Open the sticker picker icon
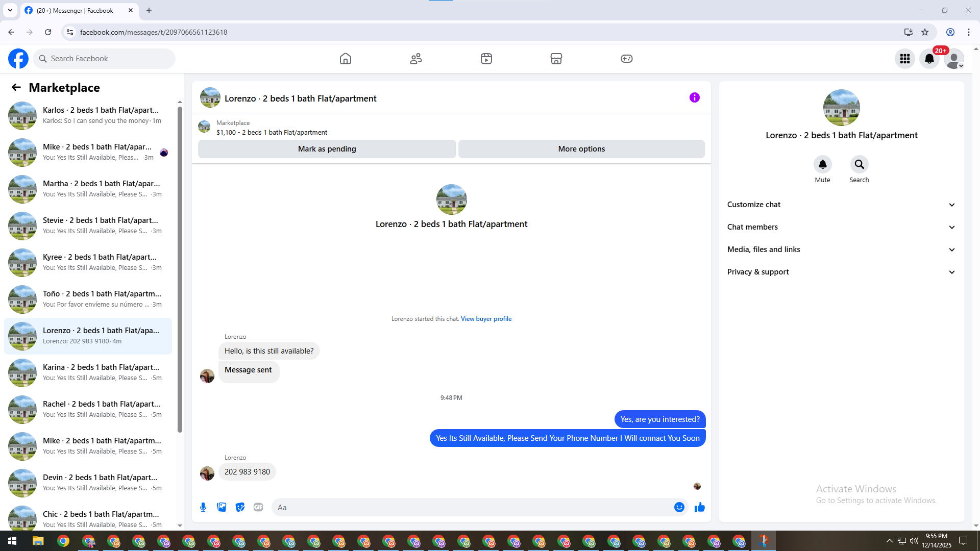Screen dimensions: 980x551 [x=240, y=507]
